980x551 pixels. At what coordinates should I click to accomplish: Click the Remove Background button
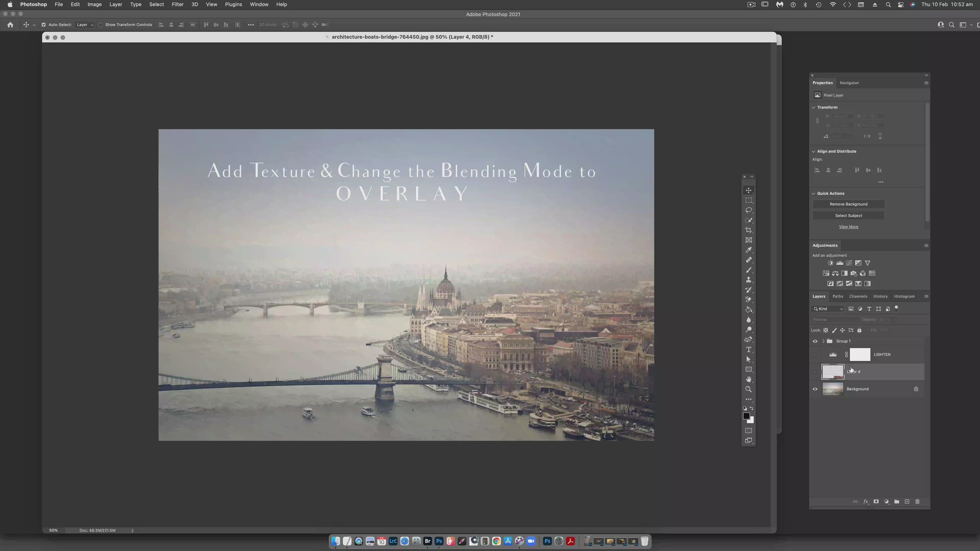tap(848, 204)
